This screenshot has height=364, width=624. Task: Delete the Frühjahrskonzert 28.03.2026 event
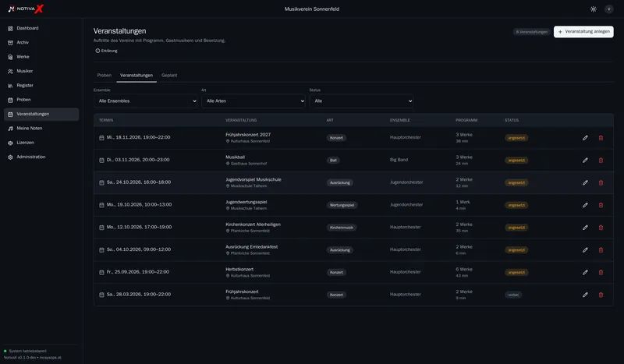coord(601,295)
